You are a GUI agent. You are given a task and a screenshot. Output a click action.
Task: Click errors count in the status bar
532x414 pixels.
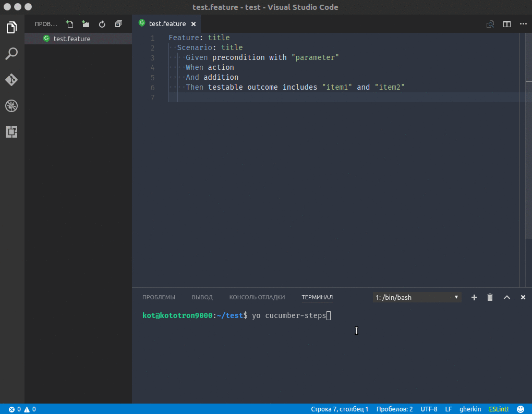coord(15,409)
